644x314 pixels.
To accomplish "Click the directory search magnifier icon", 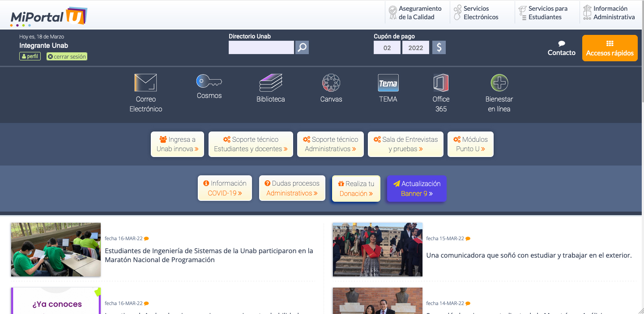I will [x=302, y=47].
